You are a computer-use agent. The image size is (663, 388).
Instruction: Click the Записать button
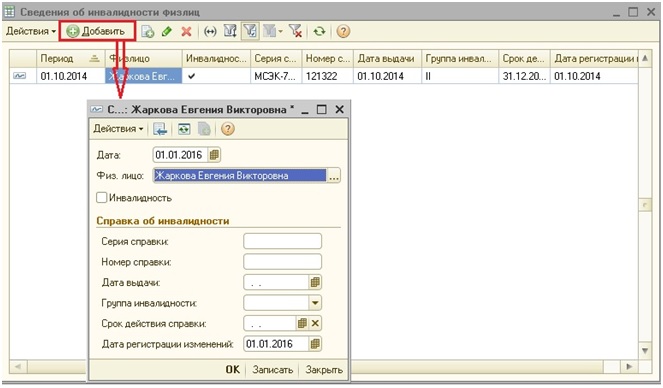273,370
